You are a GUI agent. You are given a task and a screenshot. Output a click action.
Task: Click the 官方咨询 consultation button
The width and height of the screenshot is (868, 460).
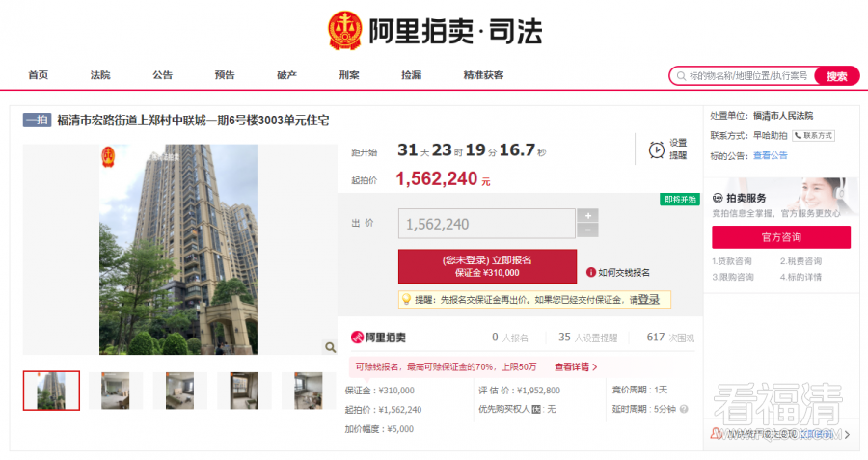click(x=781, y=237)
